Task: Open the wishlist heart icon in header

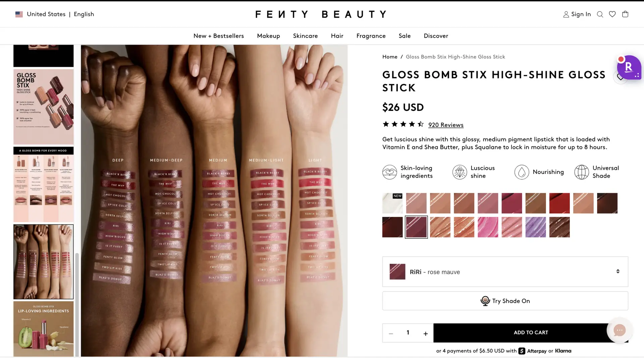Action: pos(612,14)
